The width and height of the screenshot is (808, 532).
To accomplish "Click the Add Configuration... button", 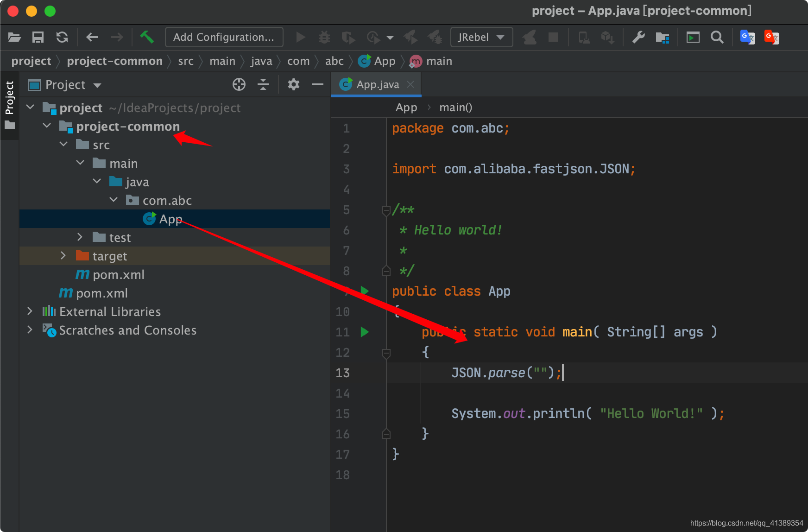I will tap(224, 37).
